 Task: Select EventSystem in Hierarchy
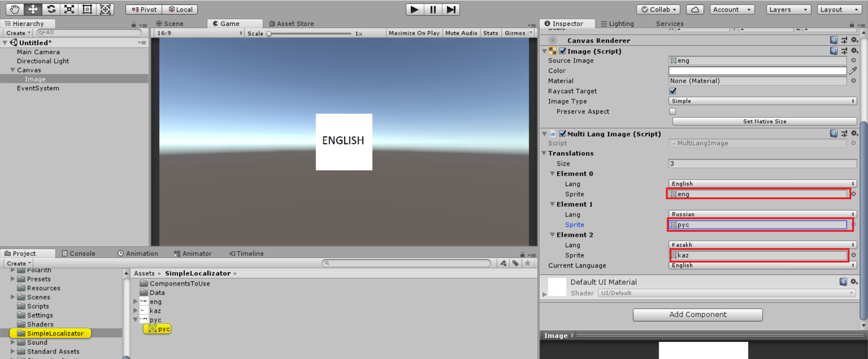[38, 88]
